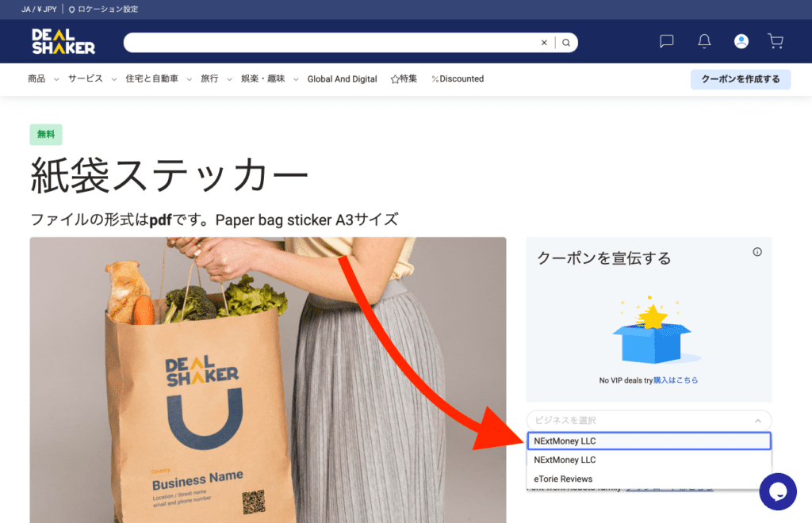Viewport: 812px width, 523px height.
Task: Follow the 購入はこちら link
Action: point(676,380)
